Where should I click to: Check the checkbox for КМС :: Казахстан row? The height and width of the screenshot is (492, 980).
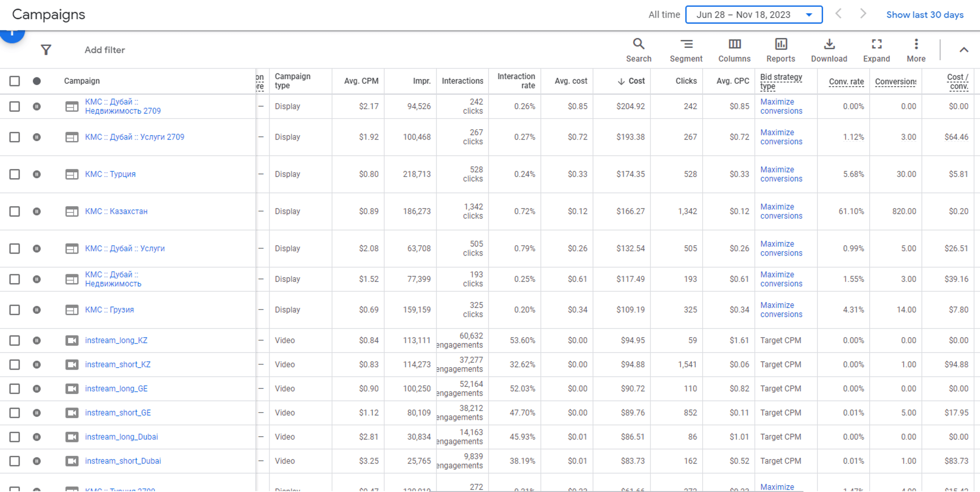(x=15, y=211)
